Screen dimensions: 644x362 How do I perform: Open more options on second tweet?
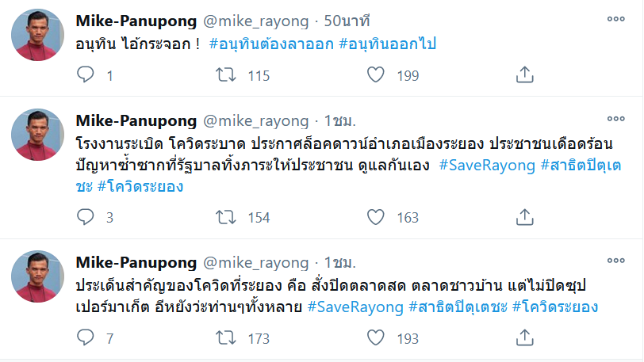click(615, 121)
